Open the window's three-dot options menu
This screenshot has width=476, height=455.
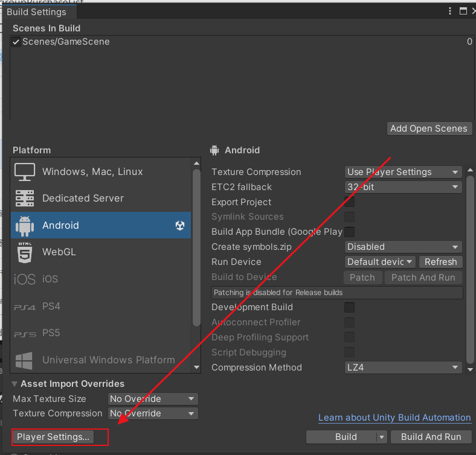pyautogui.click(x=450, y=11)
